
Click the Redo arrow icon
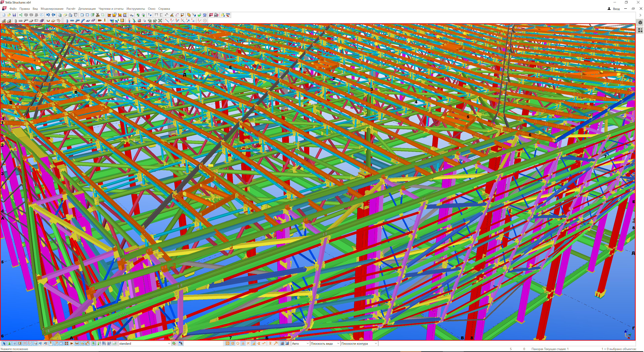(x=54, y=15)
